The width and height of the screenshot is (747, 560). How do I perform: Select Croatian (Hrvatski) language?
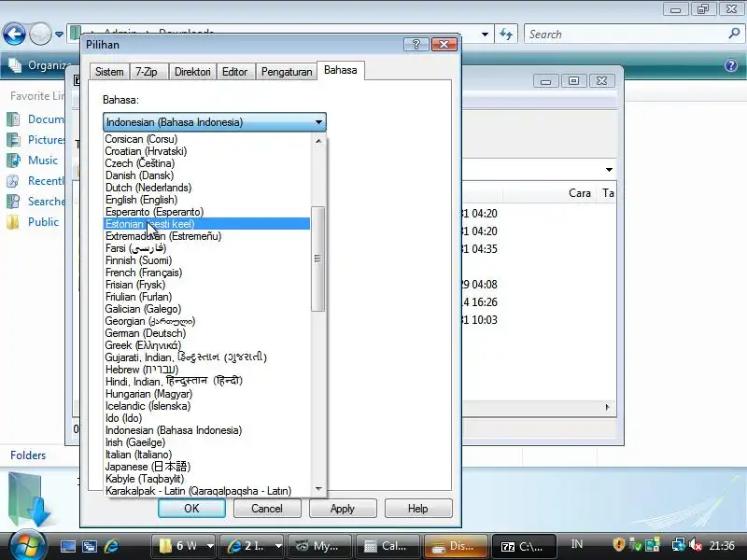[x=206, y=151]
